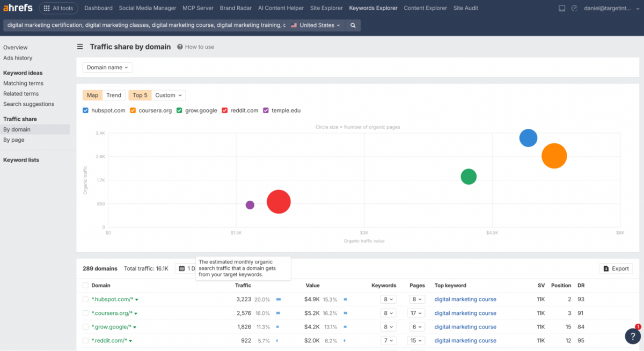Uncheck temple.edu legend checkbox
The height and width of the screenshot is (351, 644).
[x=266, y=111]
